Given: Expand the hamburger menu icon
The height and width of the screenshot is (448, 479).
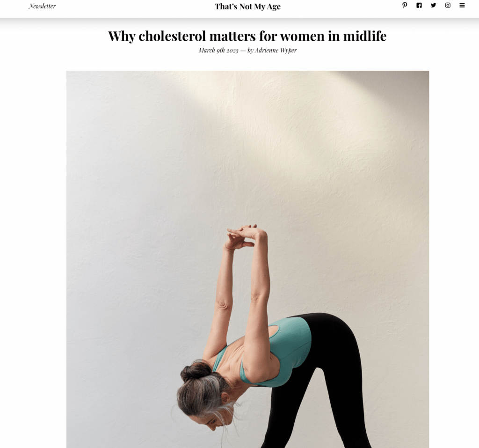Looking at the screenshot, I should click(x=462, y=5).
